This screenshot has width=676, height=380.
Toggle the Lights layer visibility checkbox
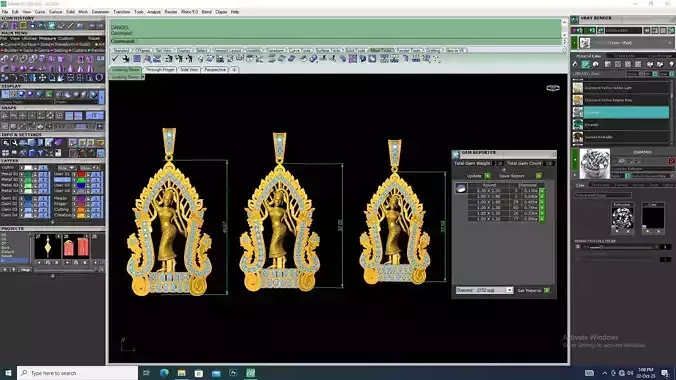22,167
